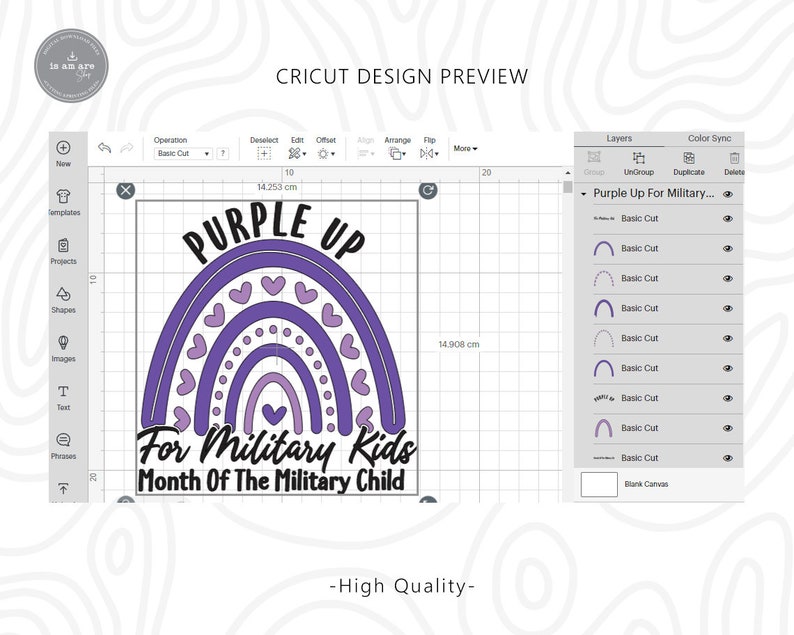Open the Phrases panel

tap(63, 440)
